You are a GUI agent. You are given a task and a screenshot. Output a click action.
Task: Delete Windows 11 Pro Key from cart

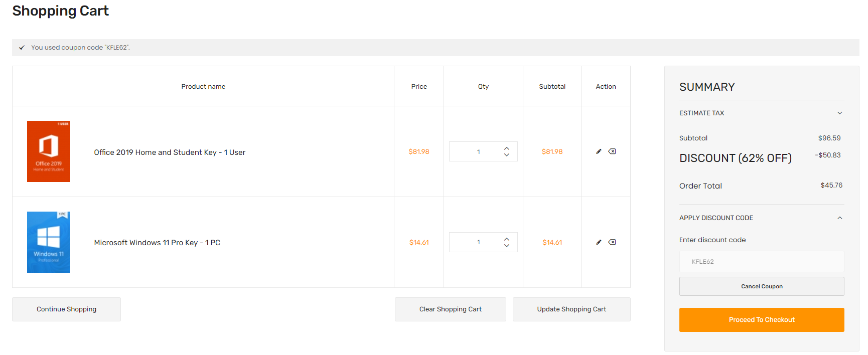coord(612,242)
